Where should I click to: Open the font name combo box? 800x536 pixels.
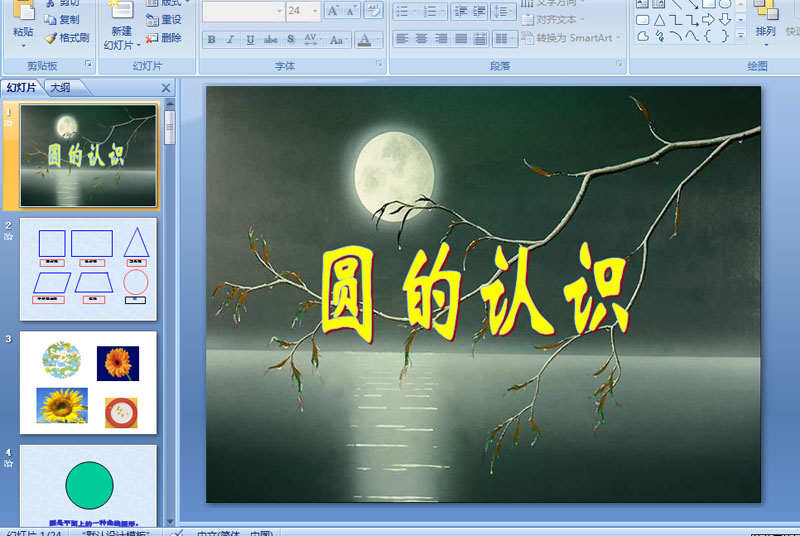pyautogui.click(x=243, y=11)
